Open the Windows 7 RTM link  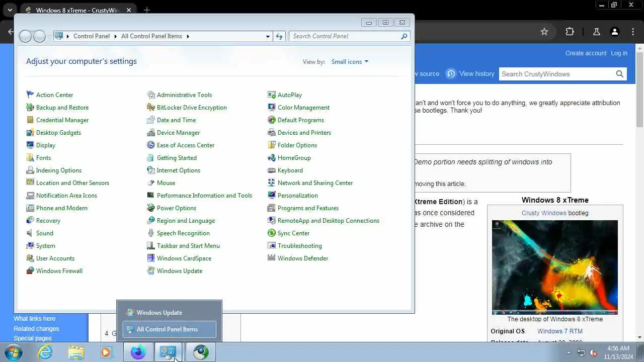tap(559, 331)
